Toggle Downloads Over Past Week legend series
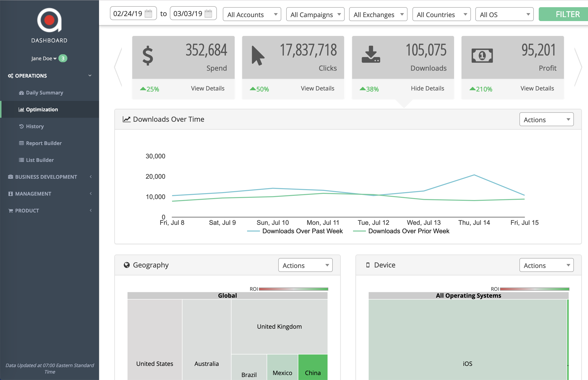The width and height of the screenshot is (588, 380). 302,231
